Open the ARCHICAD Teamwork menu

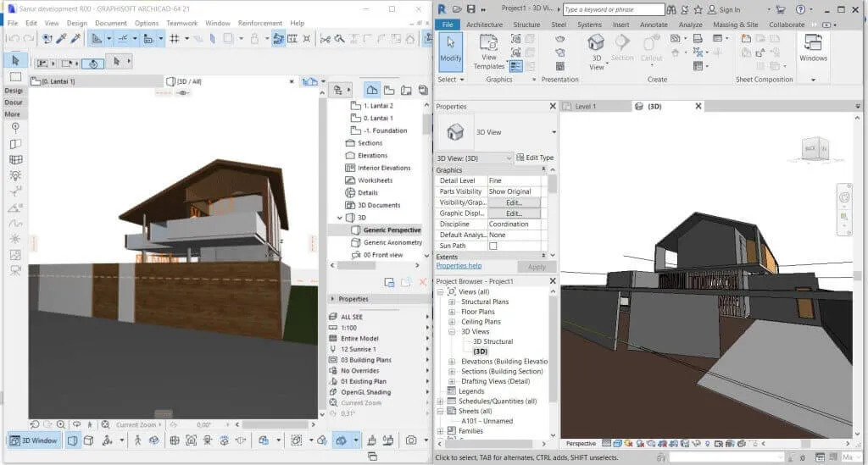(181, 23)
